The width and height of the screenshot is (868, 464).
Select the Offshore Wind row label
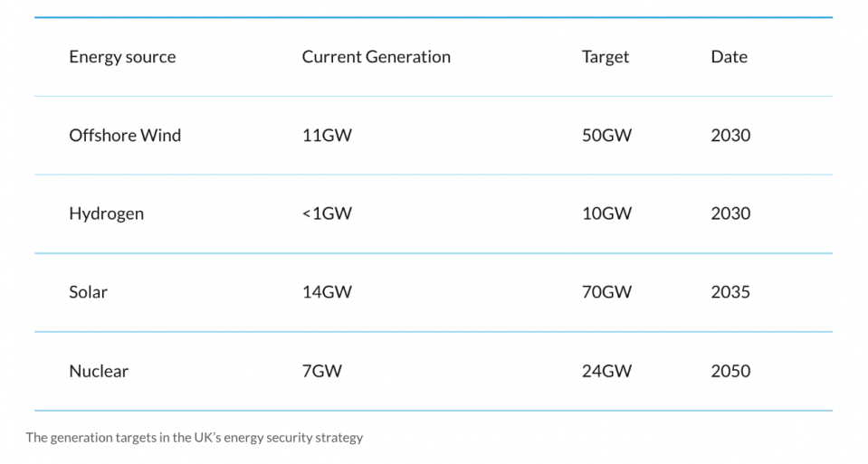click(x=125, y=136)
